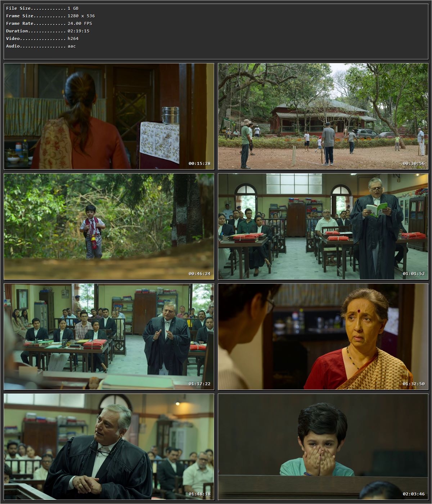432x504 pixels.
Task: Click the dark background between thumbnail rows
Action: coord(216,172)
